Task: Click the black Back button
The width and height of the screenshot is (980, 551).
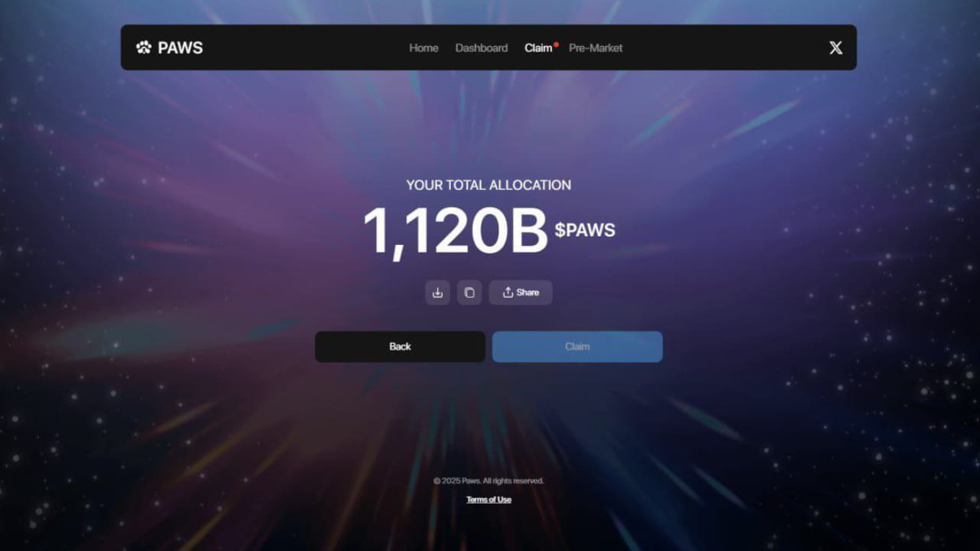Action: [400, 347]
